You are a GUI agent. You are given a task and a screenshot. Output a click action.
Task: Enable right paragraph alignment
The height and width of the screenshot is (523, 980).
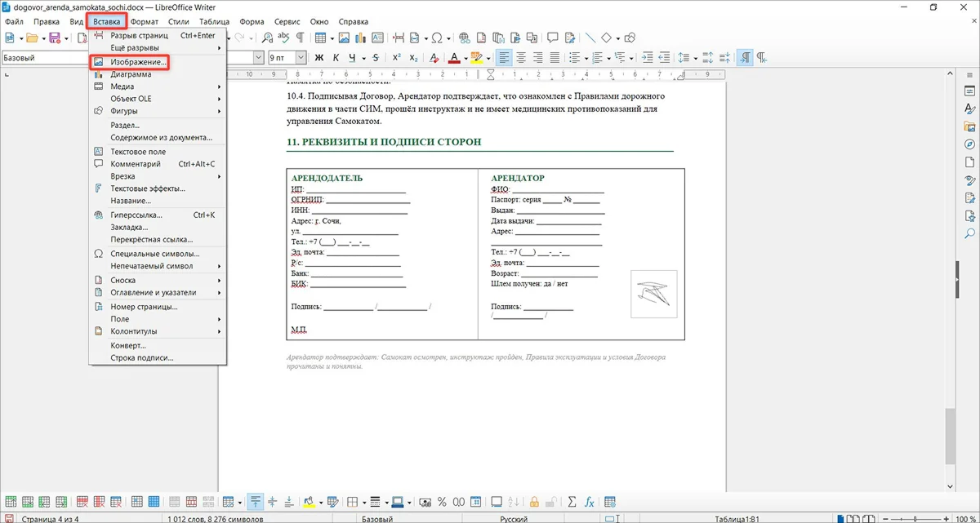537,58
